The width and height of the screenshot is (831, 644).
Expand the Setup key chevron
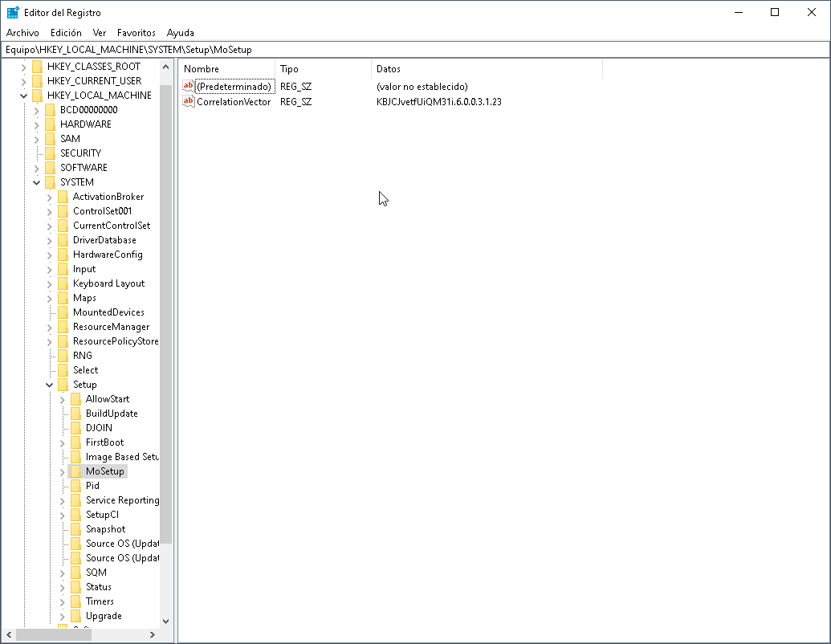point(49,385)
